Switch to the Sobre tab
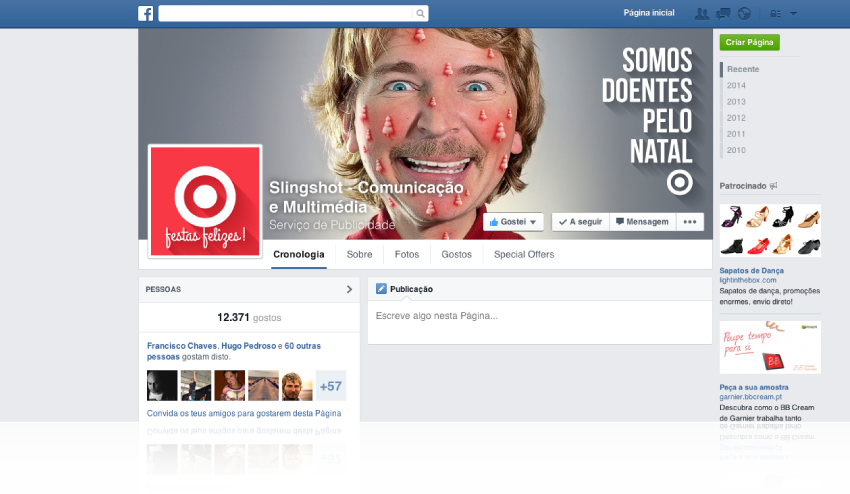 (x=359, y=255)
